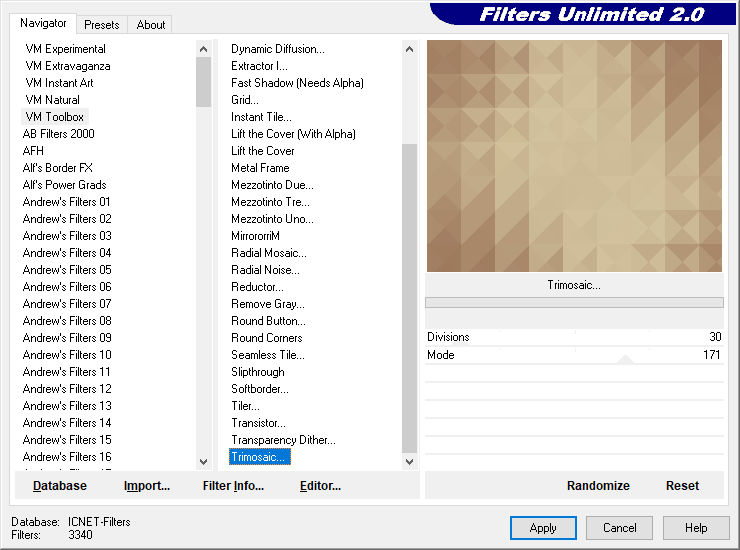Select VM Experimental category
Viewport: 740px width, 550px height.
tap(66, 49)
